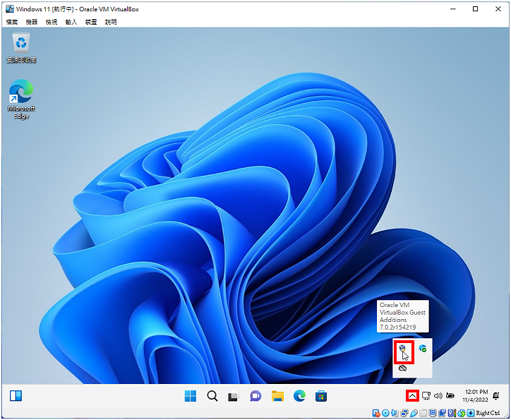Click VirtualBox mouse integration status icon

(462, 413)
